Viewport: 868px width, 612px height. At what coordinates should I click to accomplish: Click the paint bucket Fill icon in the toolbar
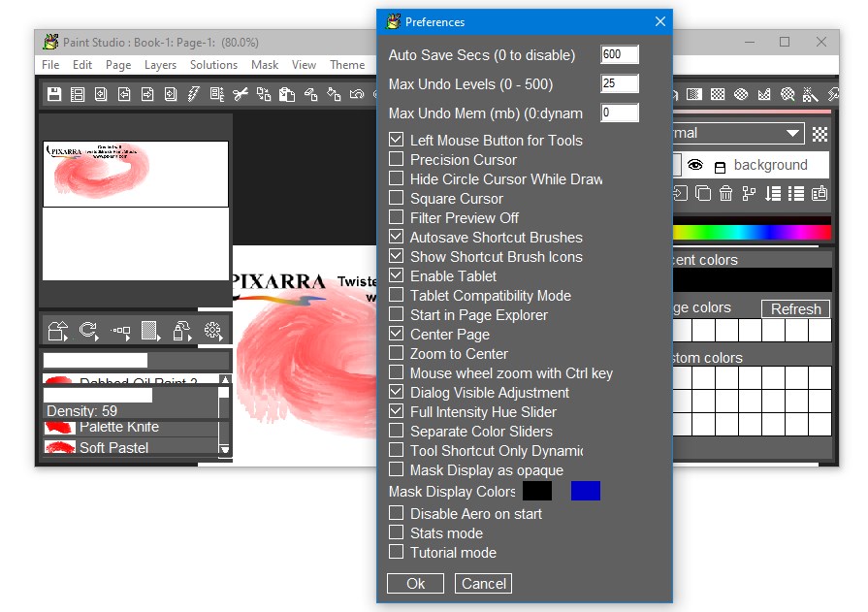334,94
